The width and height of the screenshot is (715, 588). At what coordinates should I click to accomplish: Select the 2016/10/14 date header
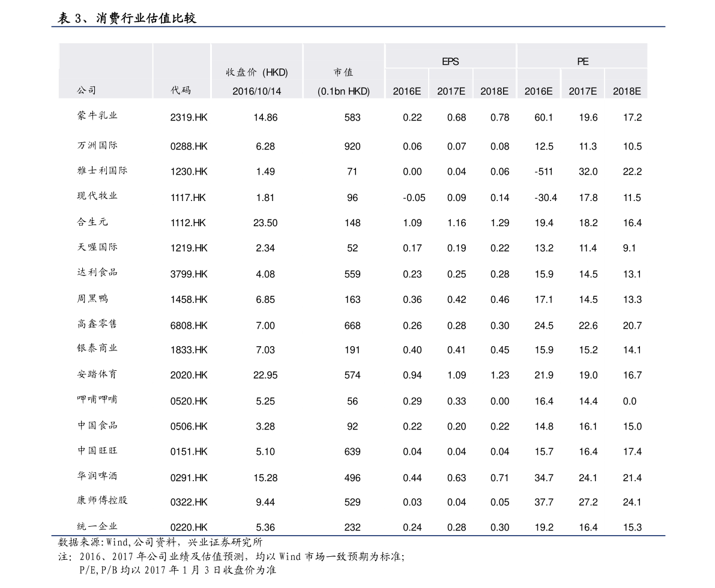tap(256, 92)
